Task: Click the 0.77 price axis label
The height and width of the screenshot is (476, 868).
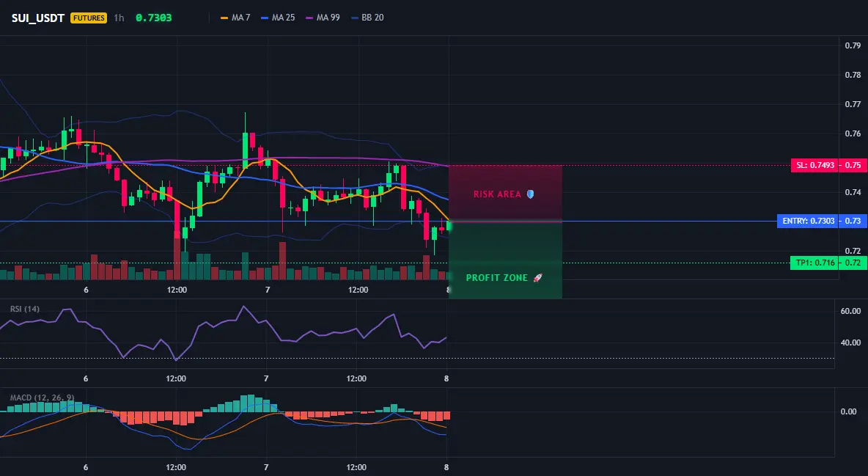Action: point(853,104)
